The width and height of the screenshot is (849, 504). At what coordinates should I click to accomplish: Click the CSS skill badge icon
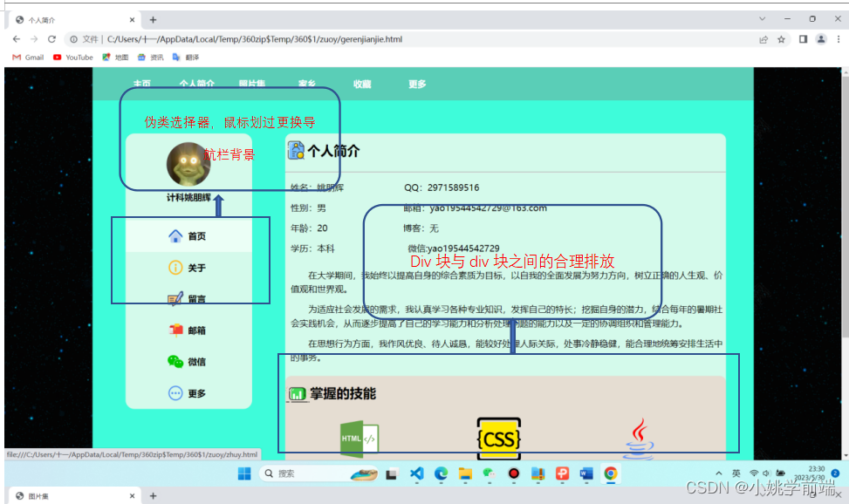(498, 439)
